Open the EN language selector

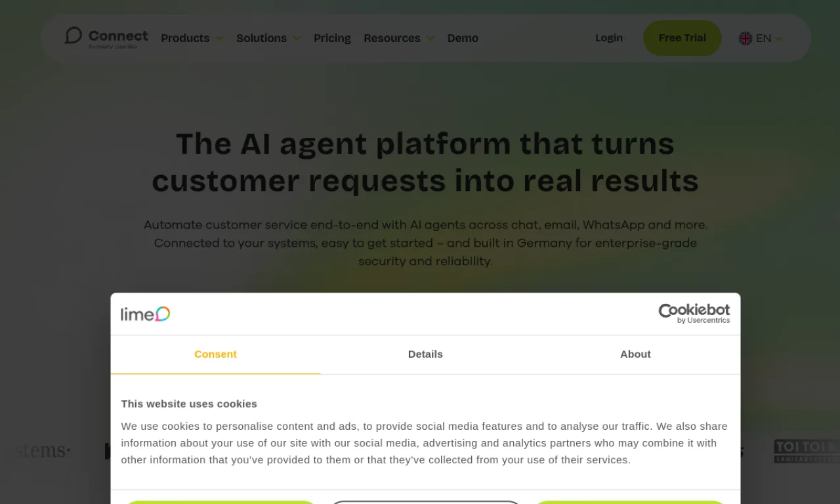tap(761, 38)
